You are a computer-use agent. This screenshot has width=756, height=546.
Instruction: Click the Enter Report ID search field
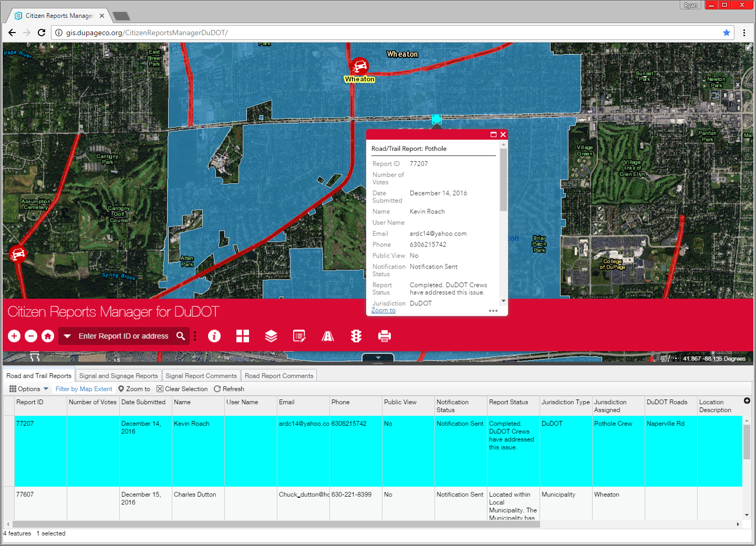tap(123, 336)
